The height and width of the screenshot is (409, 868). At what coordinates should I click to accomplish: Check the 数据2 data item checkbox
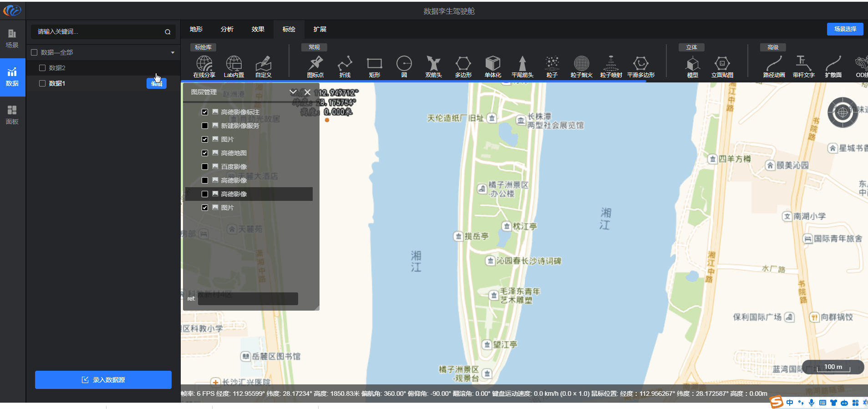(x=42, y=68)
